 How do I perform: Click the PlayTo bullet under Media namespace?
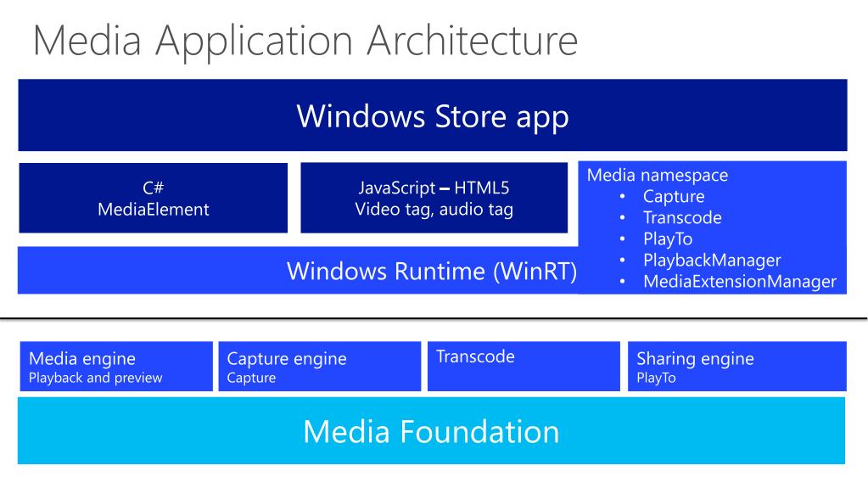tap(668, 238)
